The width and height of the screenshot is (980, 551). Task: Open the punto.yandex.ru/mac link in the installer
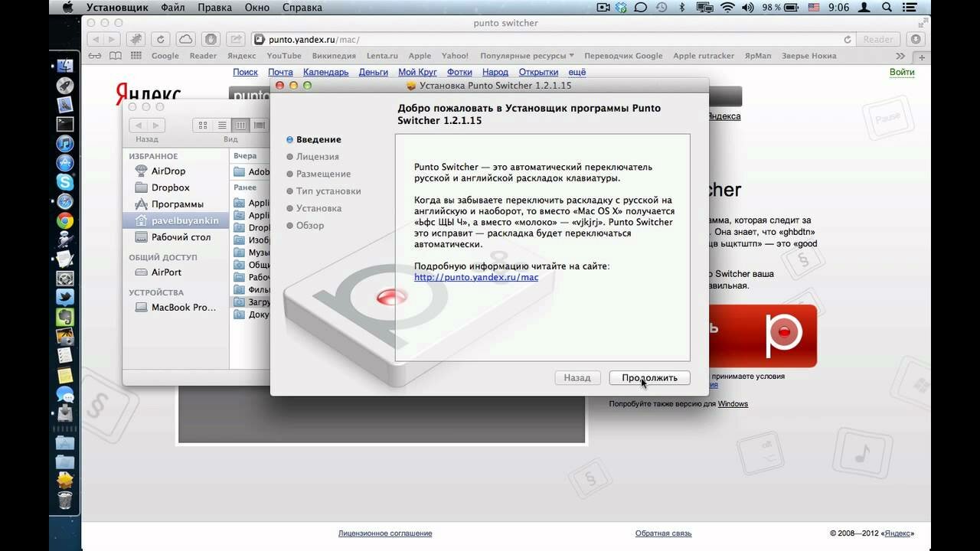pyautogui.click(x=476, y=277)
